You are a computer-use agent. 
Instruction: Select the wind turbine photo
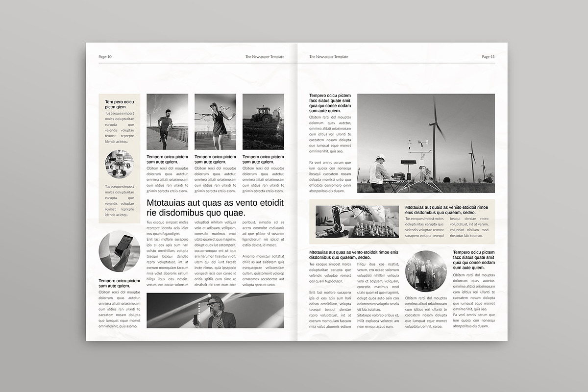(x=426, y=143)
